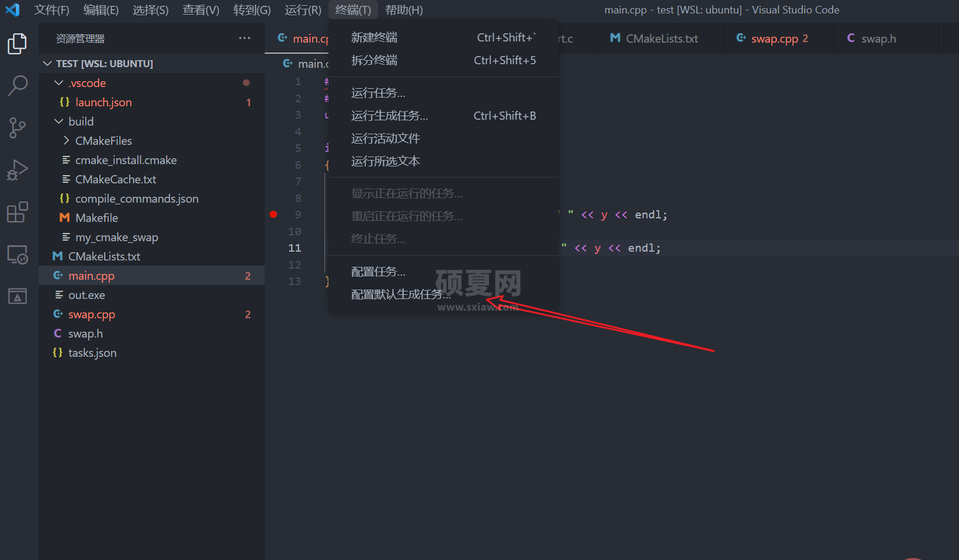Open the 转到(G) menu
This screenshot has width=959, height=560.
click(252, 10)
